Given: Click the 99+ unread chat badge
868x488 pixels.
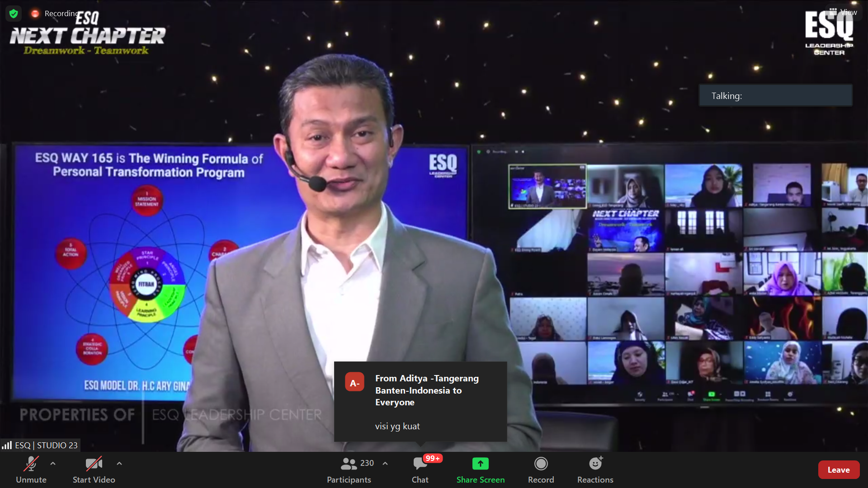Looking at the screenshot, I should point(433,458).
